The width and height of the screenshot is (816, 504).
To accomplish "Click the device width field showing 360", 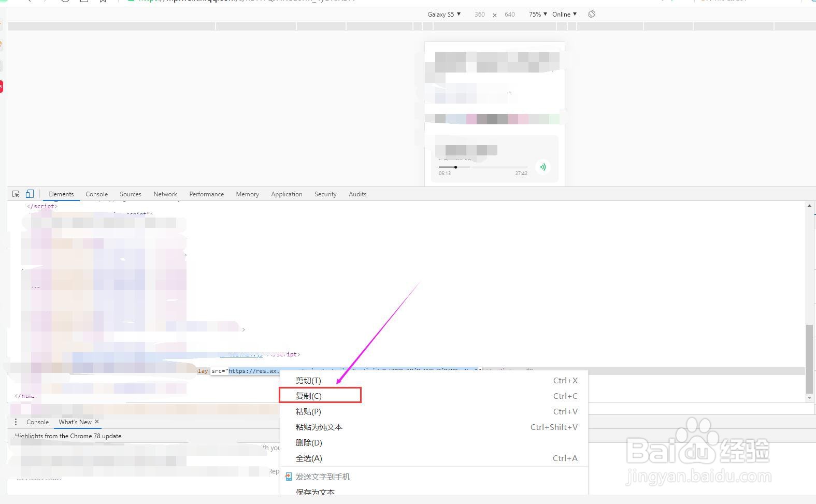I will pyautogui.click(x=480, y=15).
